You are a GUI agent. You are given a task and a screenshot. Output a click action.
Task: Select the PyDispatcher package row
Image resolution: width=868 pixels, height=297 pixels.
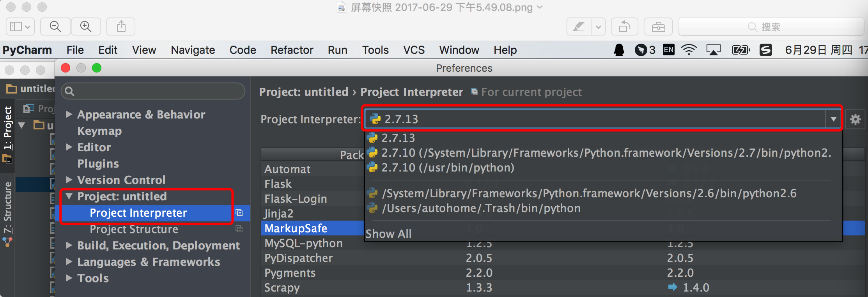click(563, 258)
